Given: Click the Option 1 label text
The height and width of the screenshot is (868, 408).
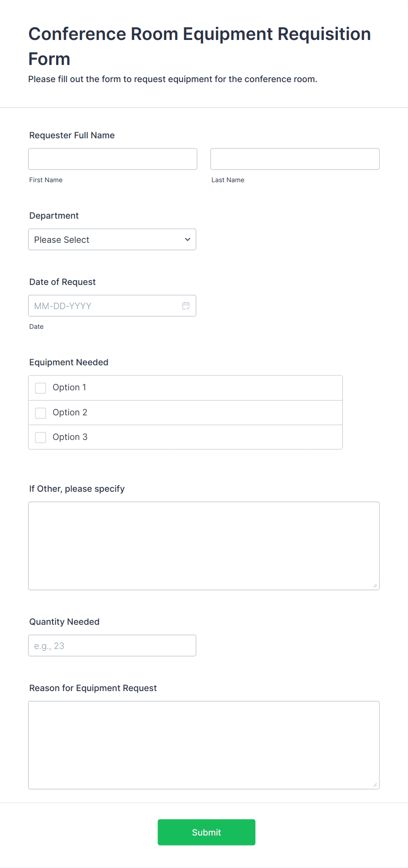Looking at the screenshot, I should click(69, 388).
